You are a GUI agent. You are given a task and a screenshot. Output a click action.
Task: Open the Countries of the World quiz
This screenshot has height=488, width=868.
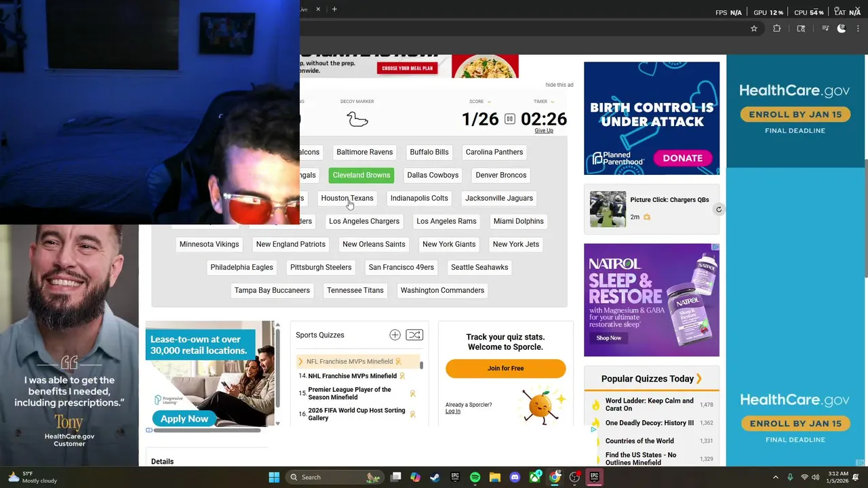[x=639, y=441]
